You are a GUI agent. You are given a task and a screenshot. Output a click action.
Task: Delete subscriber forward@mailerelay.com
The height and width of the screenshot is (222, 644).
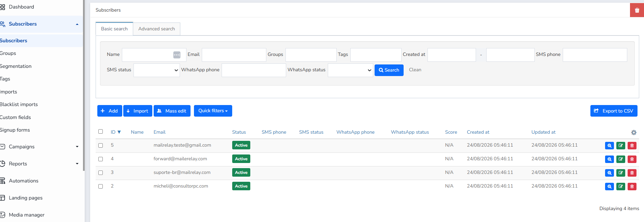[x=632, y=159]
